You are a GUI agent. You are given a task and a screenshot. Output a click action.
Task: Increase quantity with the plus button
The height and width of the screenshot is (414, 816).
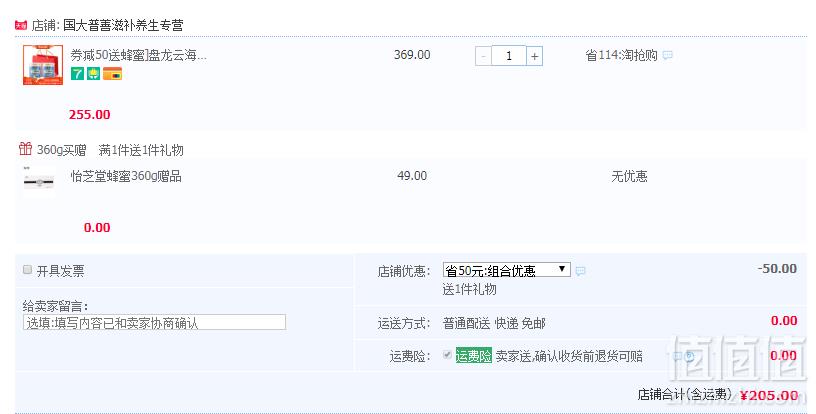point(534,56)
